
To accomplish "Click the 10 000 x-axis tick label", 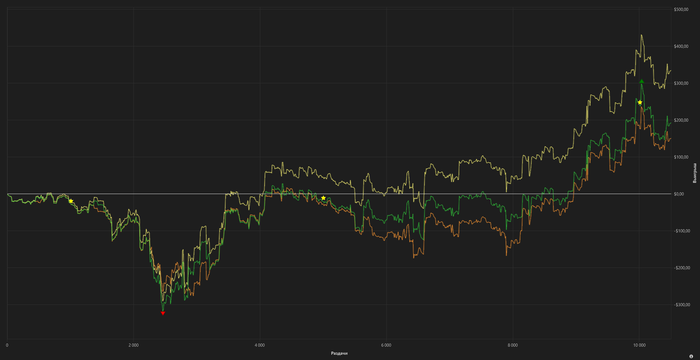I will [x=639, y=345].
